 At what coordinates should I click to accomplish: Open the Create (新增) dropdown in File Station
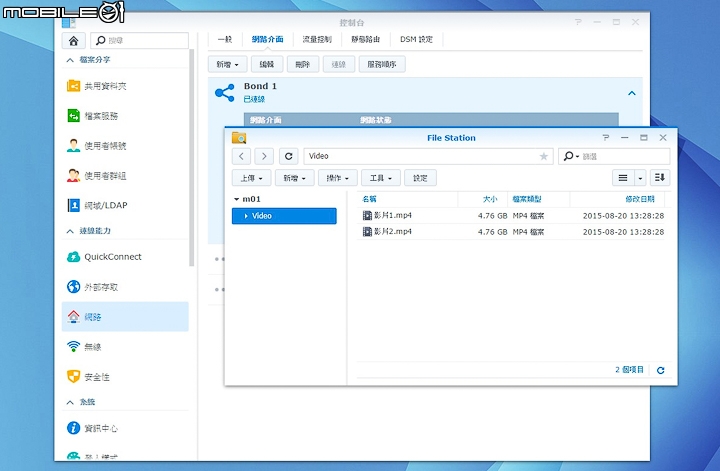pos(294,178)
